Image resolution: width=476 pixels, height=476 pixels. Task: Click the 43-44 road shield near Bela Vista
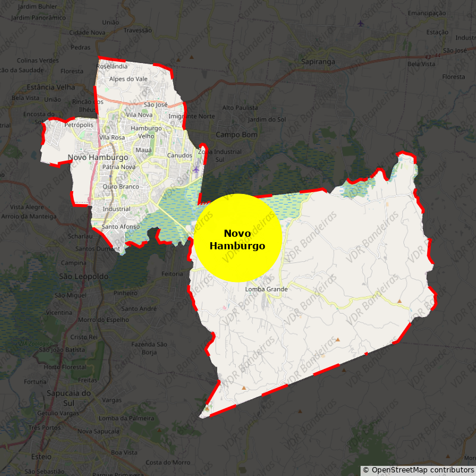(x=436, y=56)
